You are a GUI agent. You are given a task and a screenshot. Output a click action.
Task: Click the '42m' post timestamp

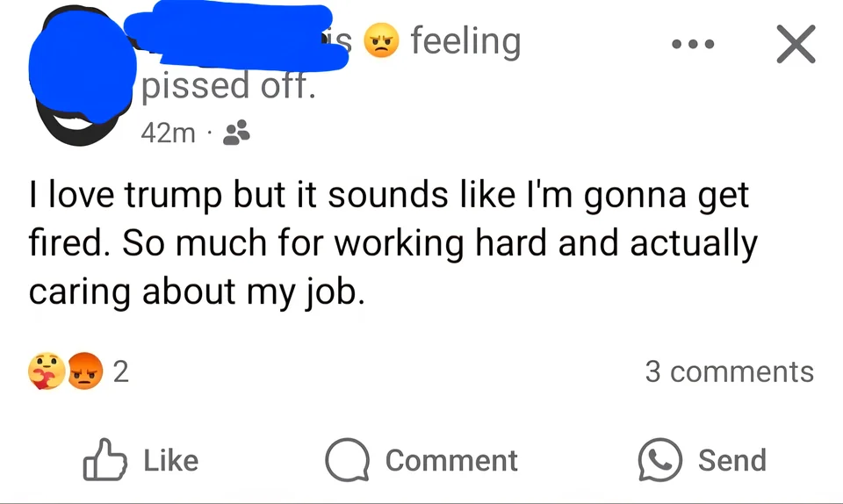168,133
